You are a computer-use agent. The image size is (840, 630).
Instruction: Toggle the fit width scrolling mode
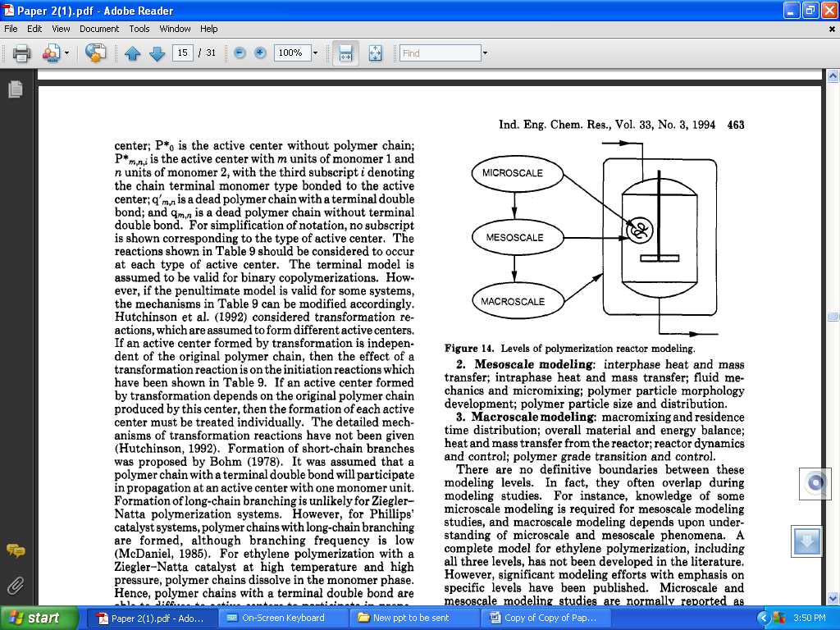tap(345, 53)
